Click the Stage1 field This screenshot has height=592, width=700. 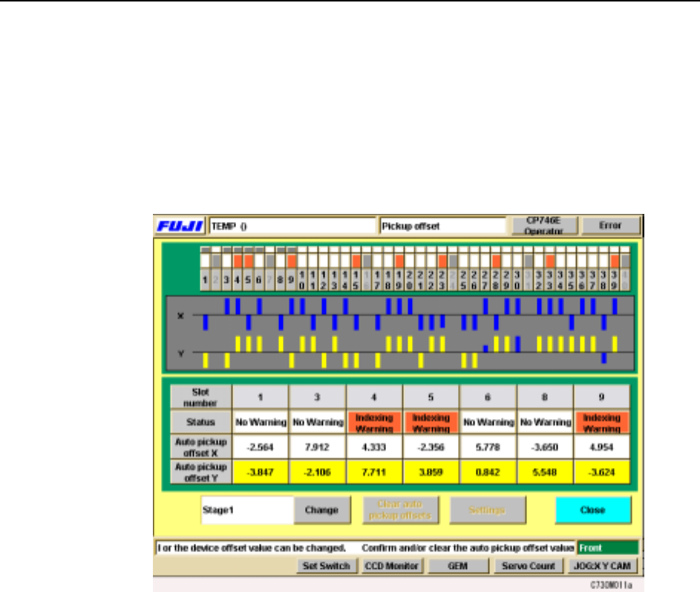click(247, 510)
